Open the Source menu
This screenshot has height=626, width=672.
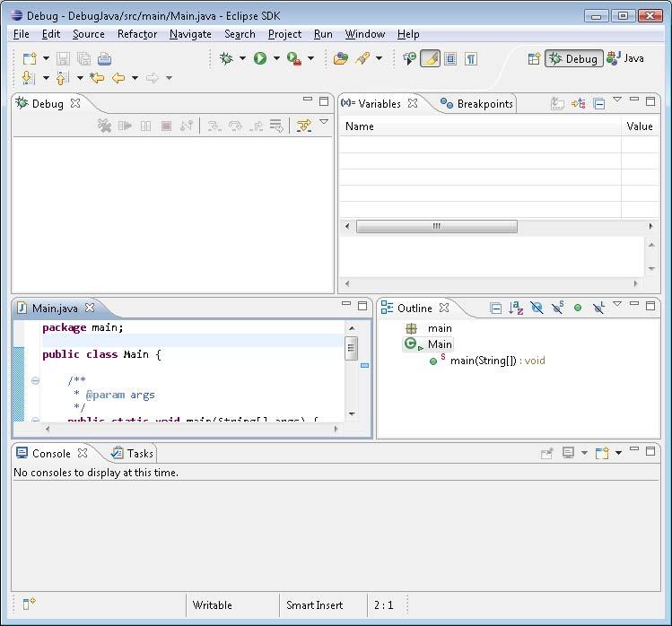(x=88, y=34)
